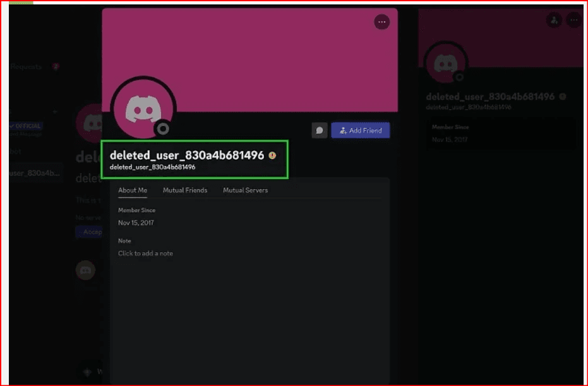Click the large Discord avatar in the profile popup
The image size is (588, 386).
[143, 109]
